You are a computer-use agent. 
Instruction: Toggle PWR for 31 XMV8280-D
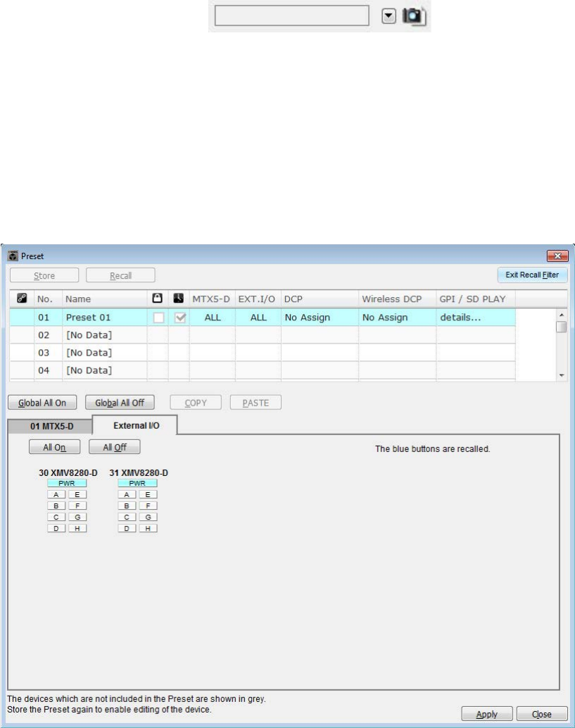tap(137, 483)
